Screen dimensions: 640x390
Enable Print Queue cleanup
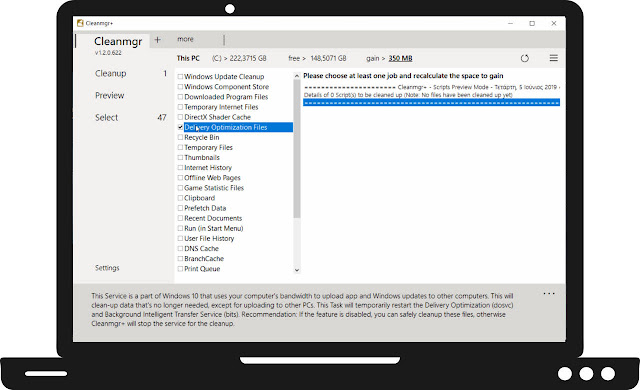pos(180,269)
